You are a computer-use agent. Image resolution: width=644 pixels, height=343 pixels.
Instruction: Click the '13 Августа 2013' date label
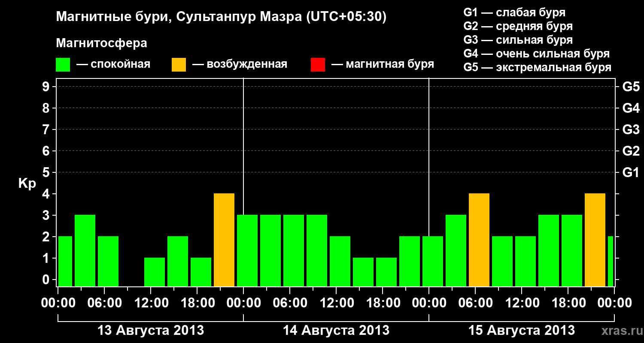[151, 331]
